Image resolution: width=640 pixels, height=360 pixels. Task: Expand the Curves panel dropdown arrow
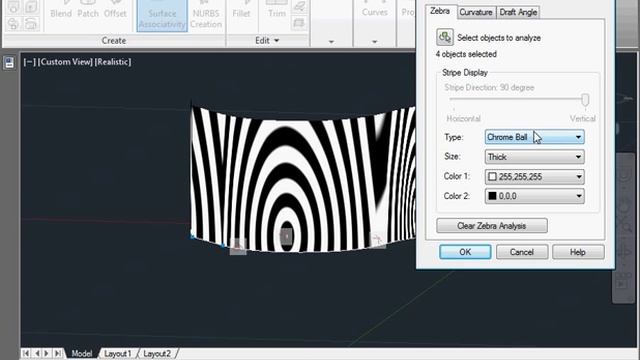coord(374,42)
